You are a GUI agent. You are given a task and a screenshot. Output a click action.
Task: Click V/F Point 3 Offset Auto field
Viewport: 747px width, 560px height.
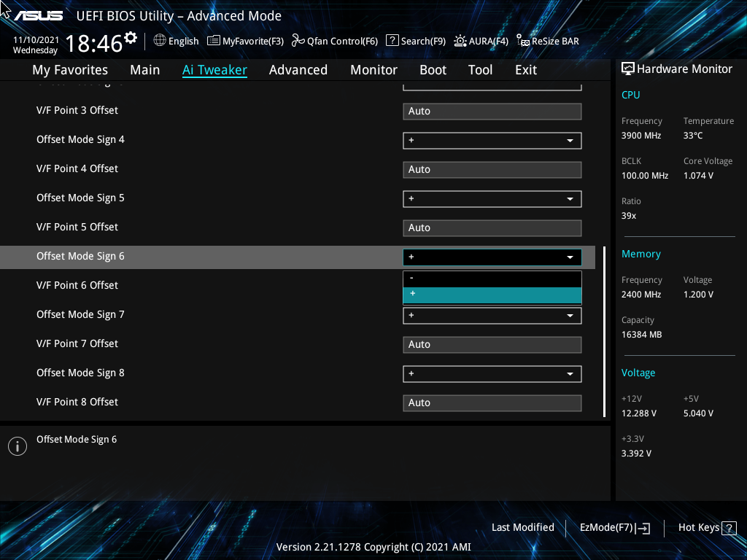[x=492, y=112]
